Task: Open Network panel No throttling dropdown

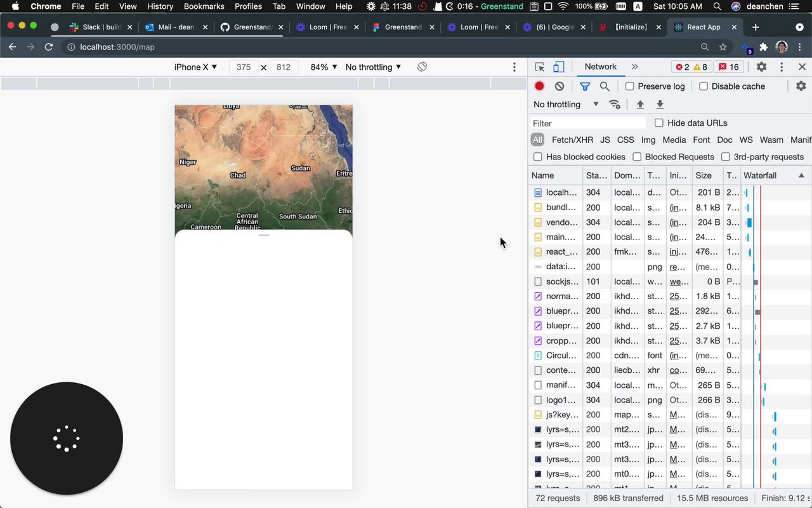Action: tap(566, 105)
